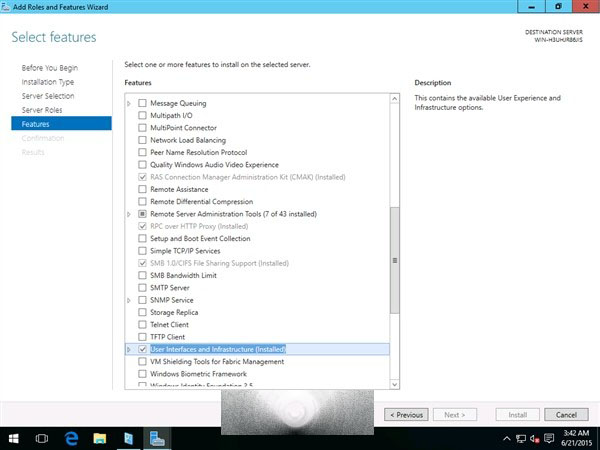Go to Before You Begin step
600x450 pixels.
[50, 68]
